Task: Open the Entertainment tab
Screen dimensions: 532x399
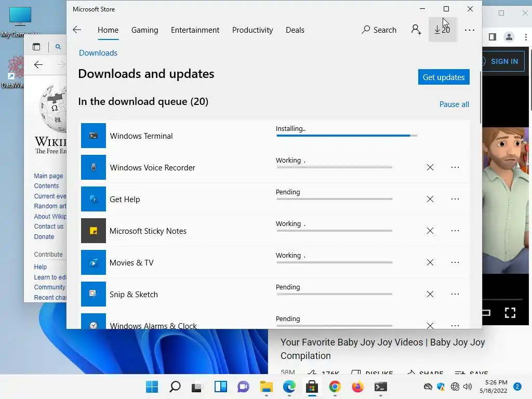Action: point(195,30)
